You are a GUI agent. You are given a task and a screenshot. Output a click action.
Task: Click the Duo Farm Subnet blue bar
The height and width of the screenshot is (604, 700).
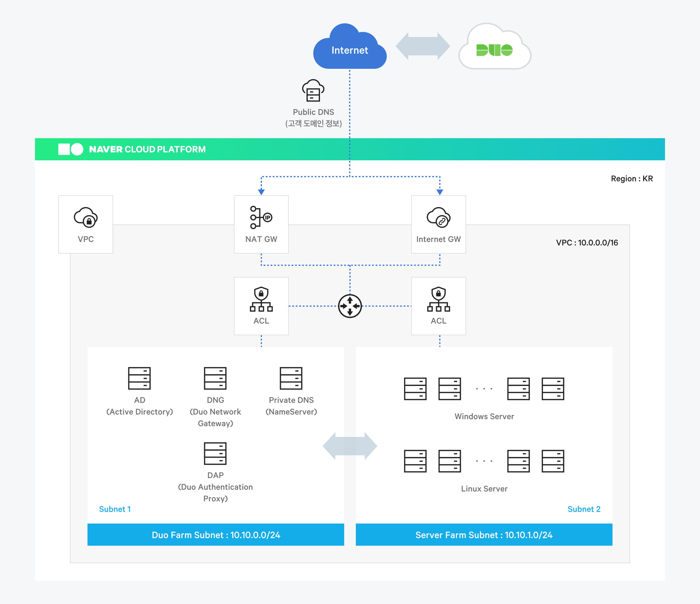click(216, 535)
